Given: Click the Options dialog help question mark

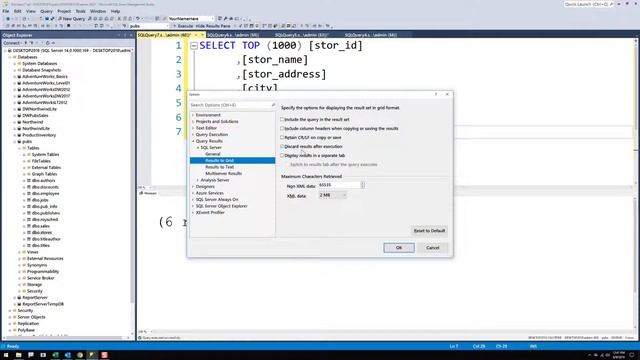Looking at the screenshot, I should pos(436,94).
